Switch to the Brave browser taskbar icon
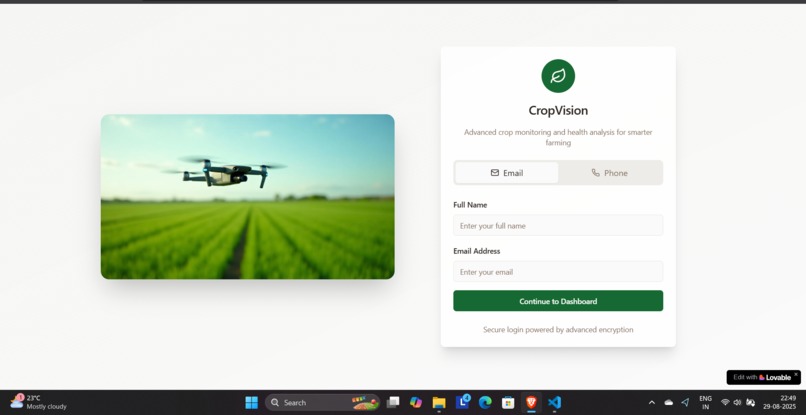The image size is (806, 415). coord(531,402)
